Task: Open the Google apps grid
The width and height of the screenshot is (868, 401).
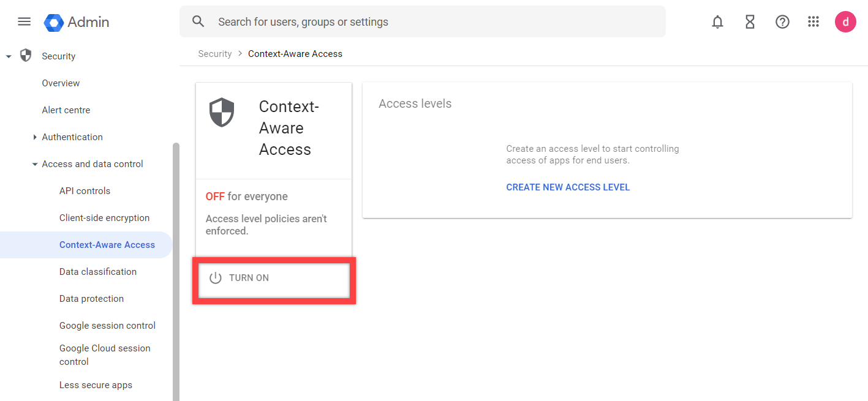Action: 813,22
